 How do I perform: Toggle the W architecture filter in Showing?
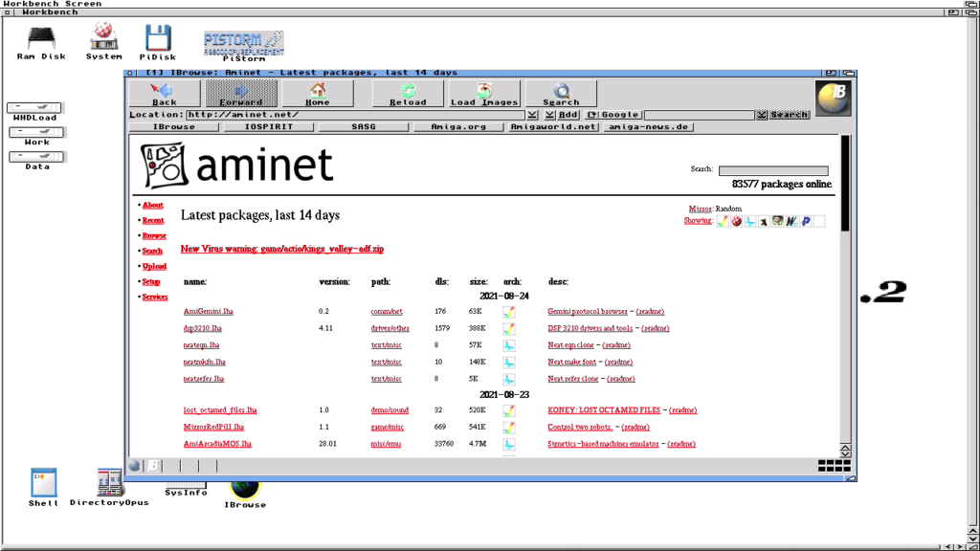click(x=791, y=221)
